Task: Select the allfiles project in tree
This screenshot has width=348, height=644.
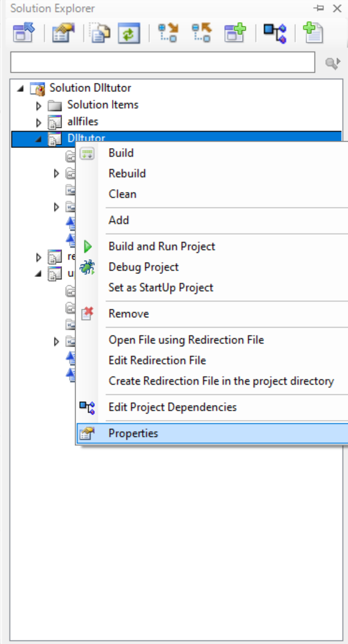Action: tap(83, 121)
